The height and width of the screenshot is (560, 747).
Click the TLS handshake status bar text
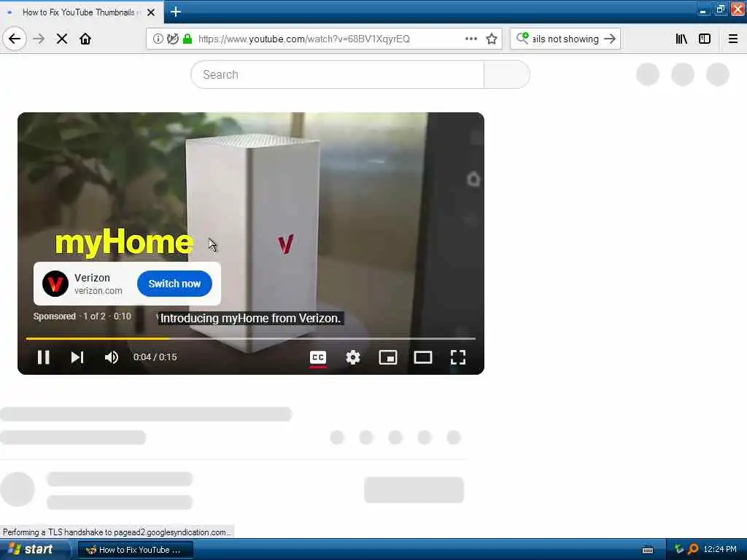click(x=117, y=532)
